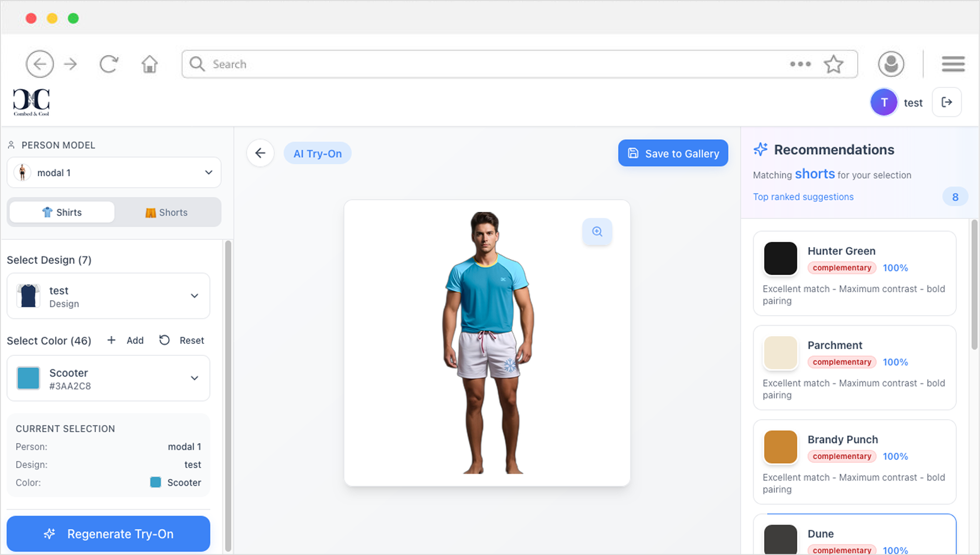Select the Parchment recommendation title
The height and width of the screenshot is (555, 980).
835,345
